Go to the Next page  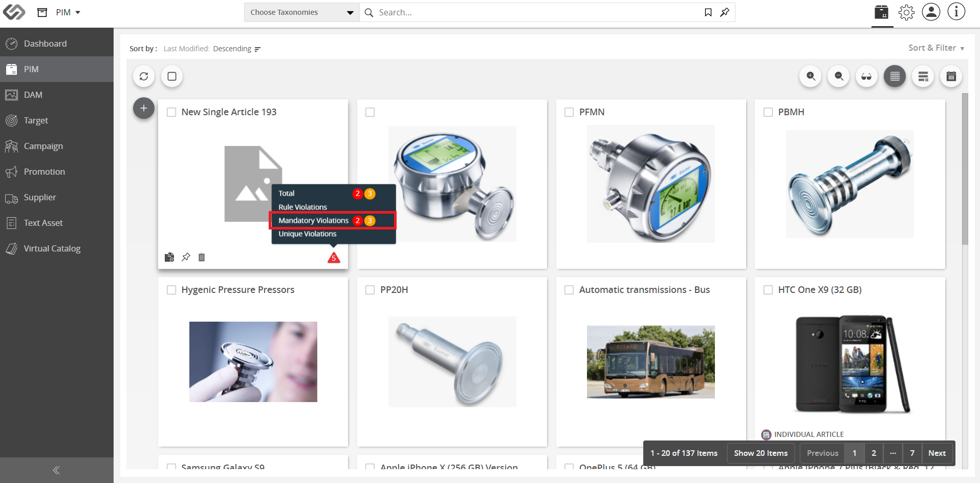point(937,453)
